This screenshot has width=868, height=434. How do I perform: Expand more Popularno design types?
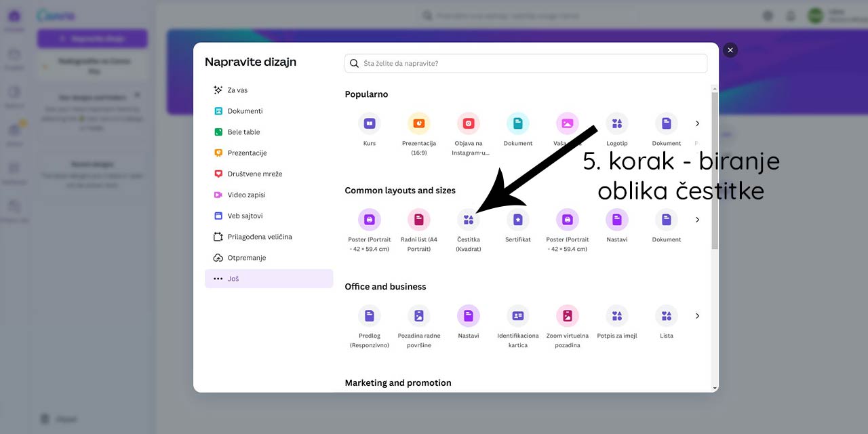697,123
